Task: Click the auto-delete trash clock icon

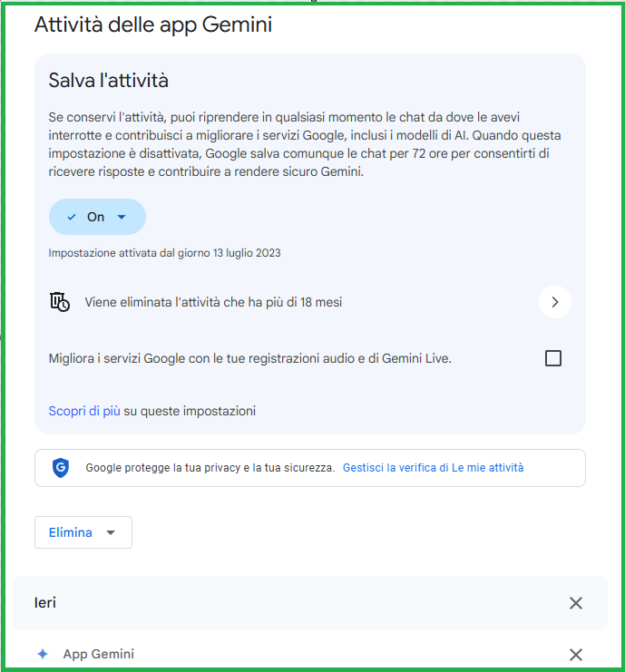Action: pos(60,302)
